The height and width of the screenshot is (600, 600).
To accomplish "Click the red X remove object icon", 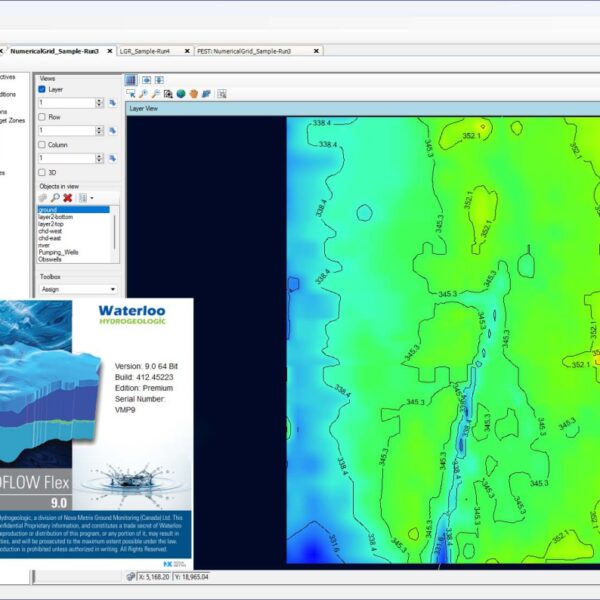I will [68, 198].
